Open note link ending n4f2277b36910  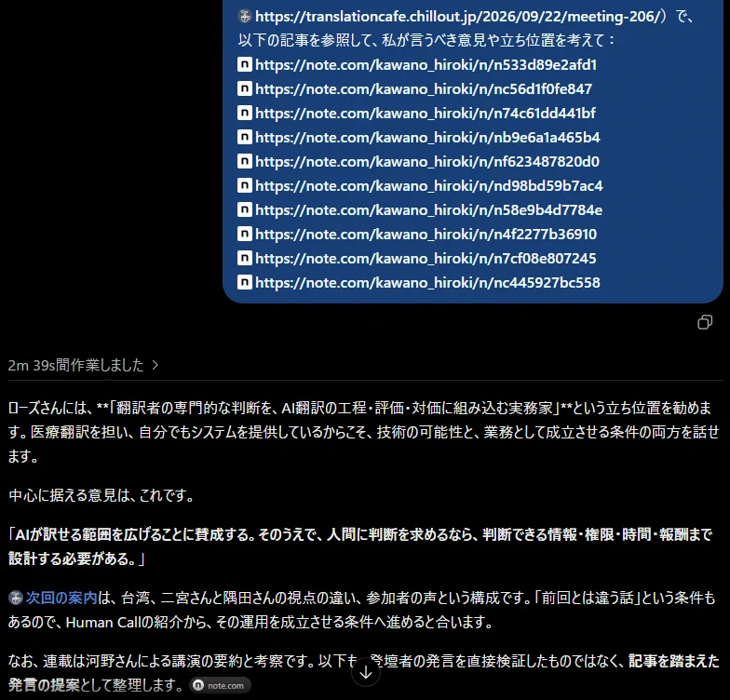tap(426, 235)
